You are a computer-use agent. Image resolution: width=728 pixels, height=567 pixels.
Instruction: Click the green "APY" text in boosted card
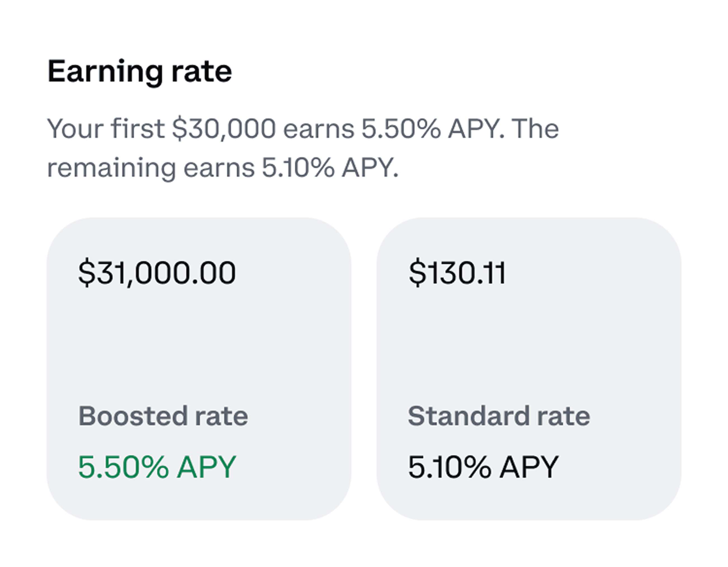click(x=206, y=467)
